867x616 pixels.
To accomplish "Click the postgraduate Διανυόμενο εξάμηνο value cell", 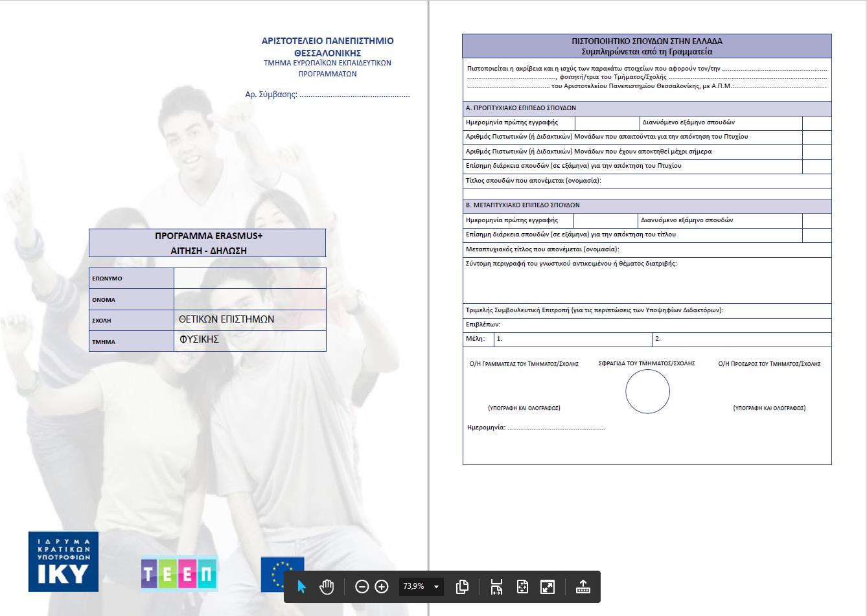I will [816, 220].
